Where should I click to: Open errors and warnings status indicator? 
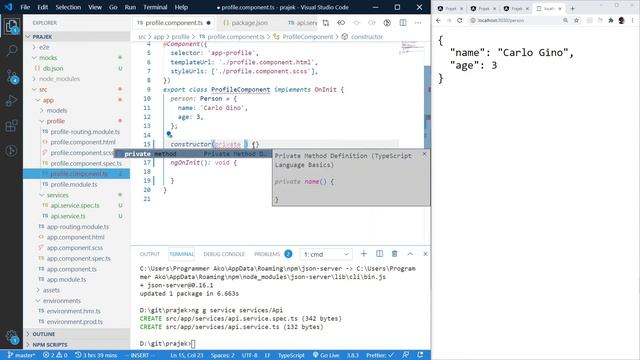pyautogui.click(x=55, y=355)
